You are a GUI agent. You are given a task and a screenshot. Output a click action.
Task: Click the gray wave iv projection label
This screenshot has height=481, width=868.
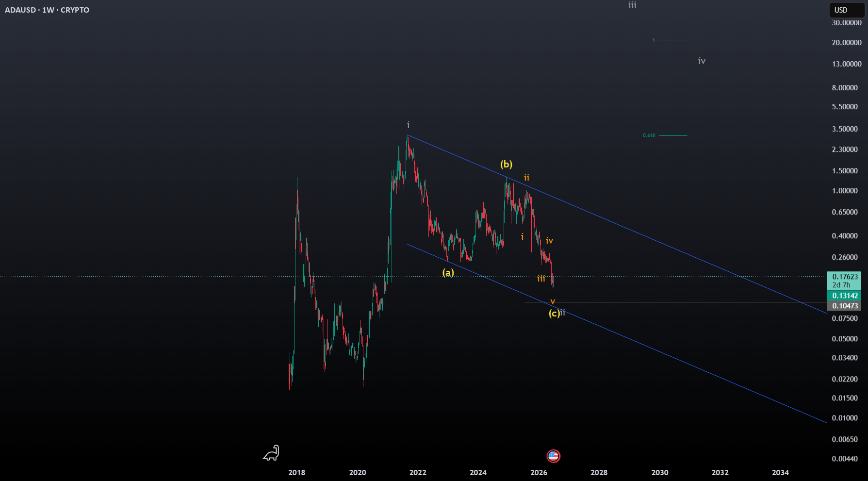click(x=702, y=61)
